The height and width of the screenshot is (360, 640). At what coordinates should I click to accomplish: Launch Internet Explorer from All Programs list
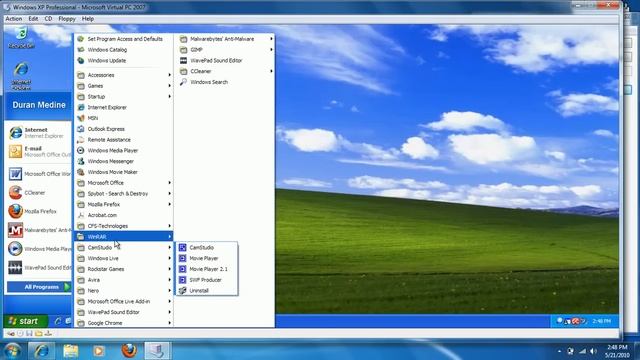click(124, 107)
